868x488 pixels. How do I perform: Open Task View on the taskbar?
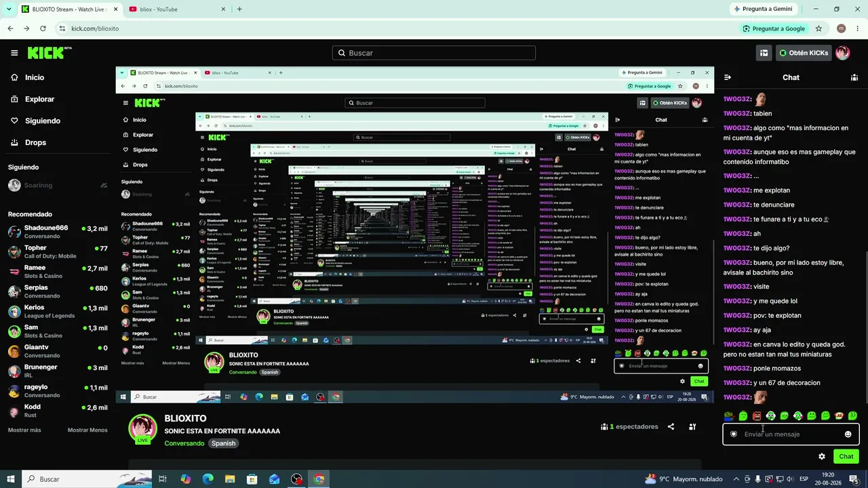(163, 479)
